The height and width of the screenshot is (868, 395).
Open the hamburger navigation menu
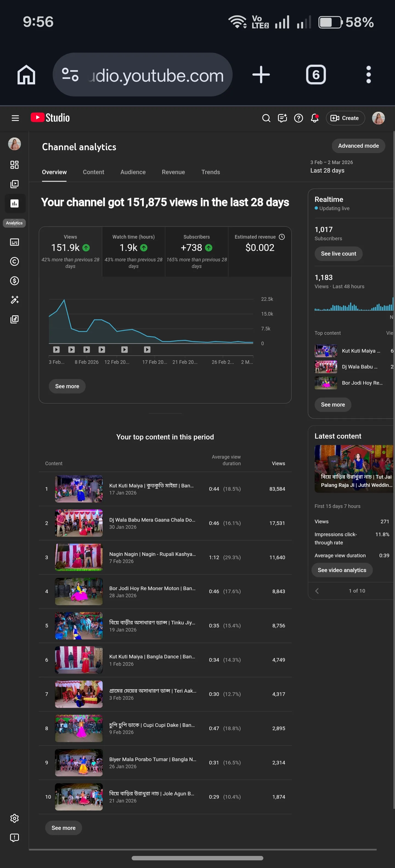[x=15, y=118]
